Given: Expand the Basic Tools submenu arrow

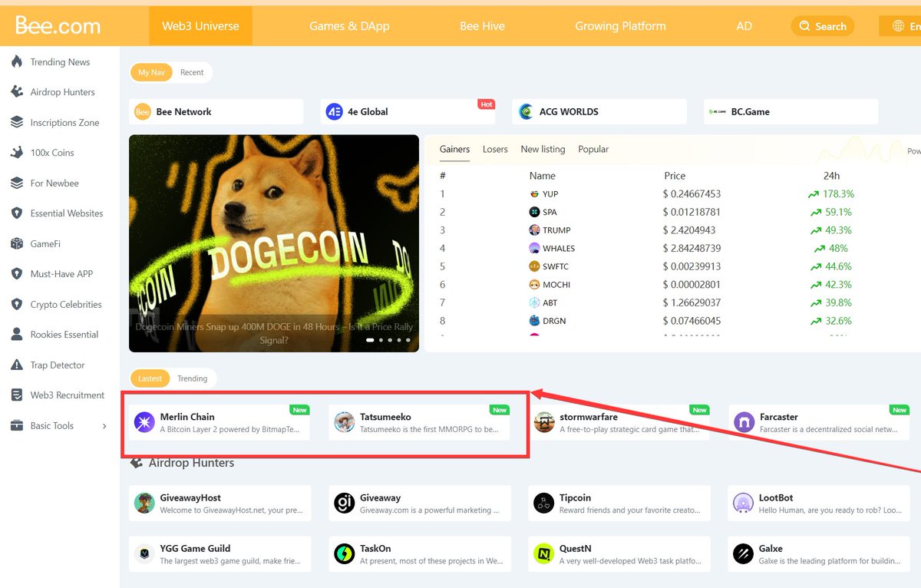Looking at the screenshot, I should point(104,426).
